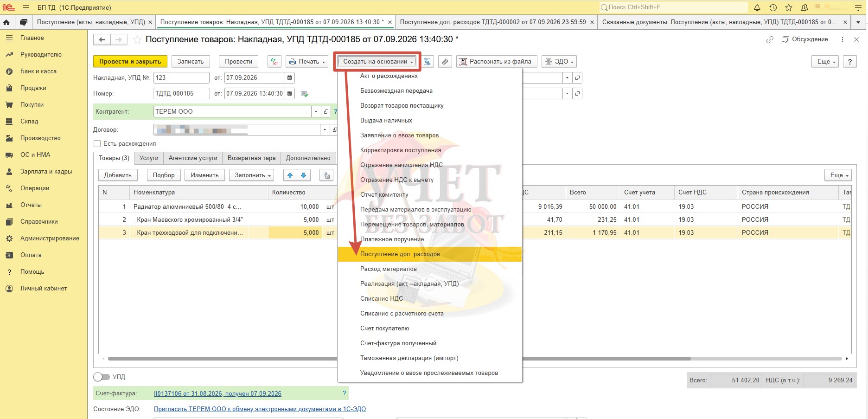868x419 pixels.
Task: Open document structure icon next to Создать на основании
Action: tap(428, 61)
